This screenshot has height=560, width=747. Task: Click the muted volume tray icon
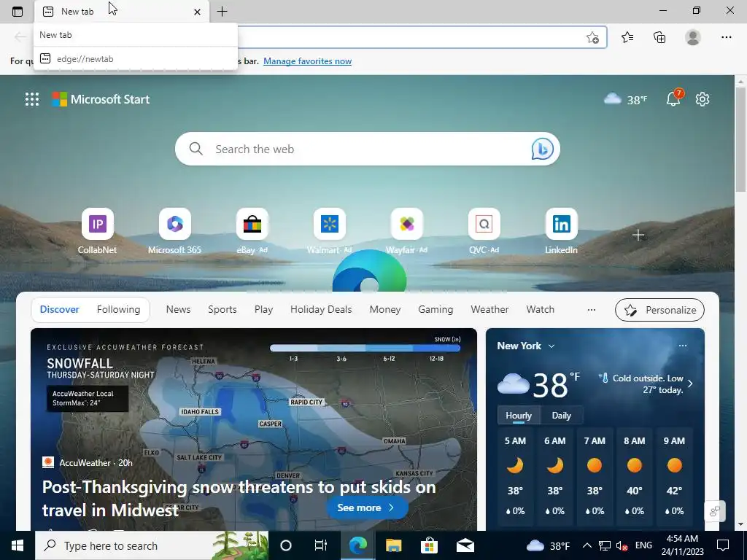(622, 545)
